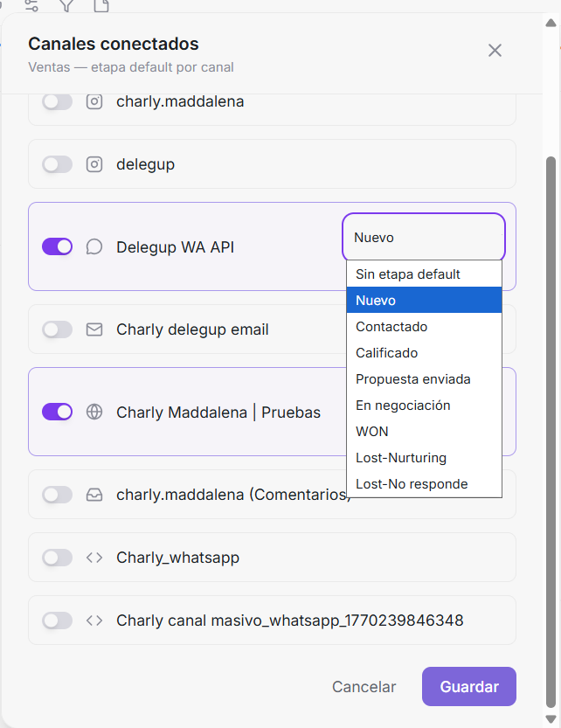Click the filter funnel icon at top

[67, 5]
